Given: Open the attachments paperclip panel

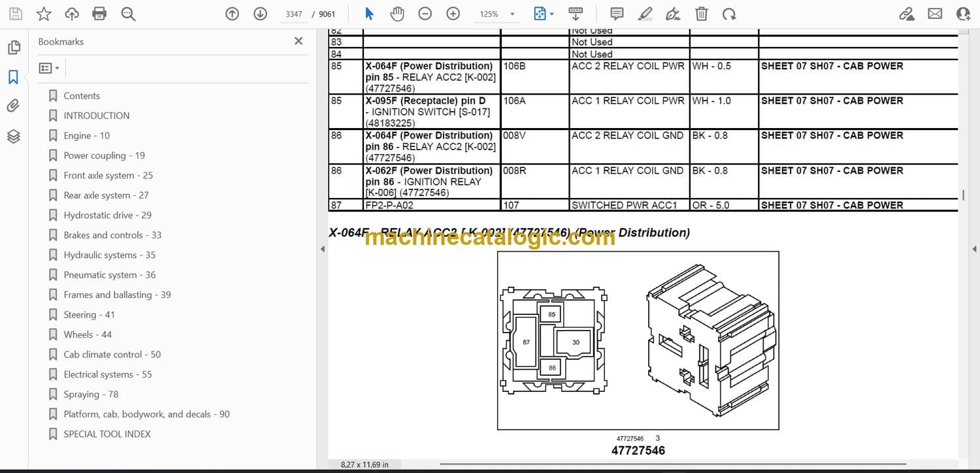Looking at the screenshot, I should point(14,106).
